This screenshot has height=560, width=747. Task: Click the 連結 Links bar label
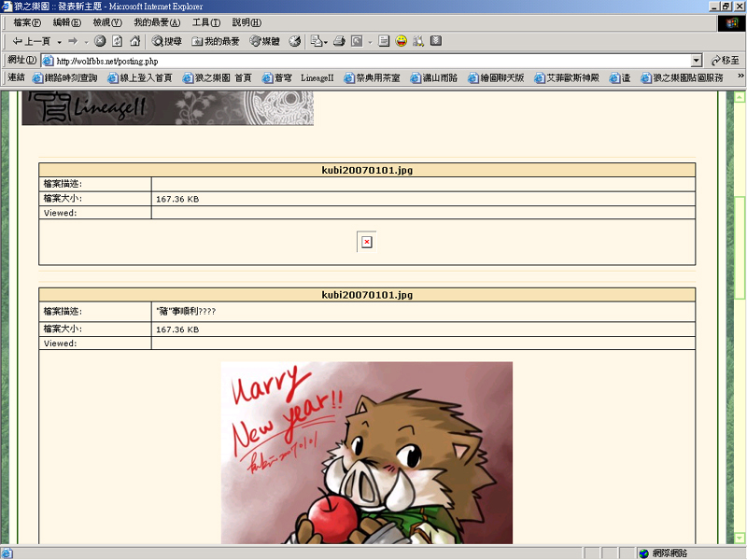point(16,77)
